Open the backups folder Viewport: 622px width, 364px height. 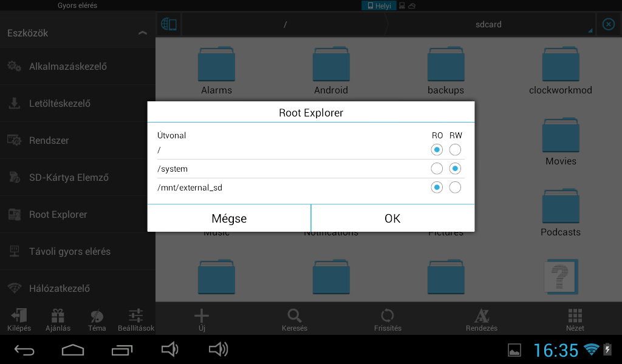(446, 70)
